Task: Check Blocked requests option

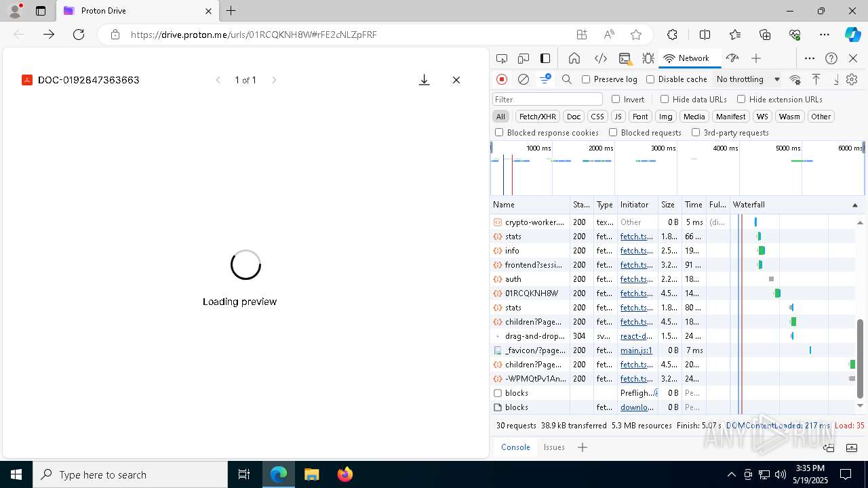Action: tap(613, 133)
